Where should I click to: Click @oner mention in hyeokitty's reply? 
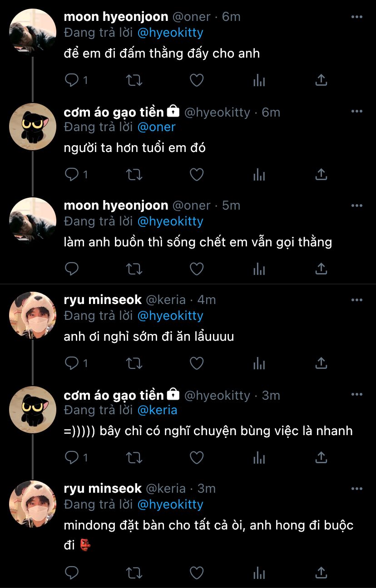click(156, 127)
